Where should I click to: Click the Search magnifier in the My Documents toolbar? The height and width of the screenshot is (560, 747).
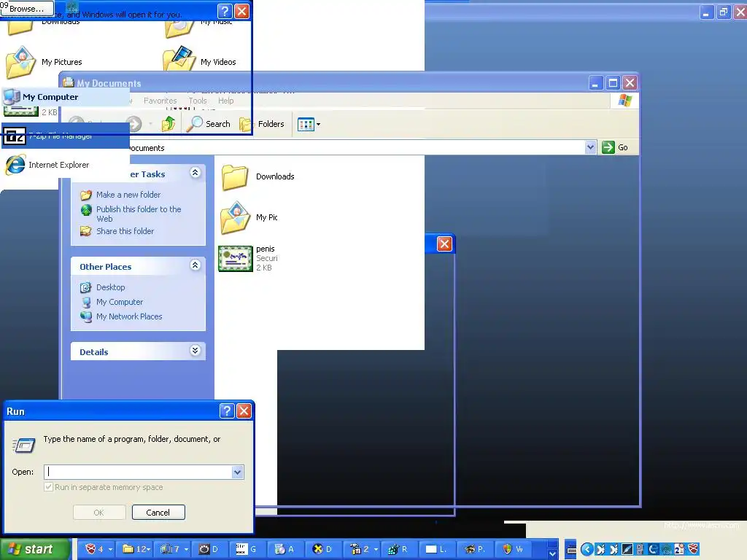pos(194,124)
